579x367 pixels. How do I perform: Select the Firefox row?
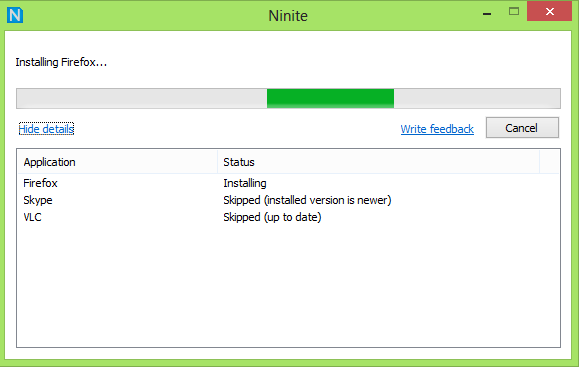288,183
